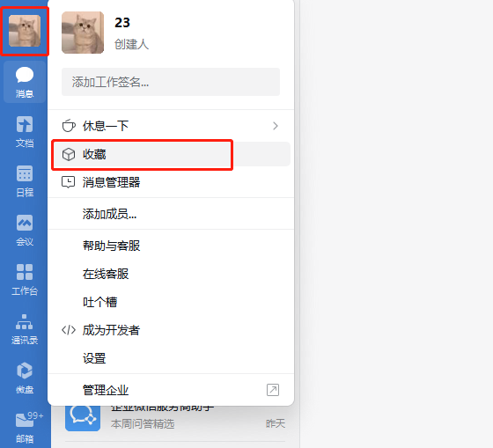Open the 文档 documents sidebar icon

tap(25, 131)
